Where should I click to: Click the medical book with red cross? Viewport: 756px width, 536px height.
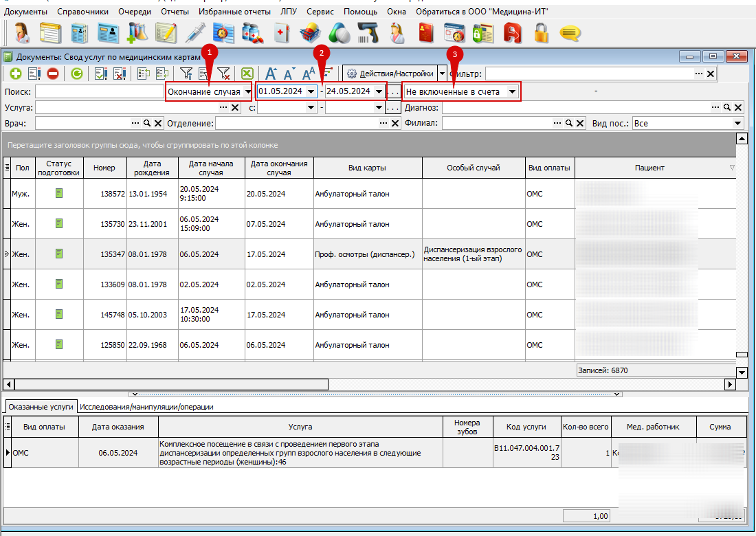tap(282, 34)
